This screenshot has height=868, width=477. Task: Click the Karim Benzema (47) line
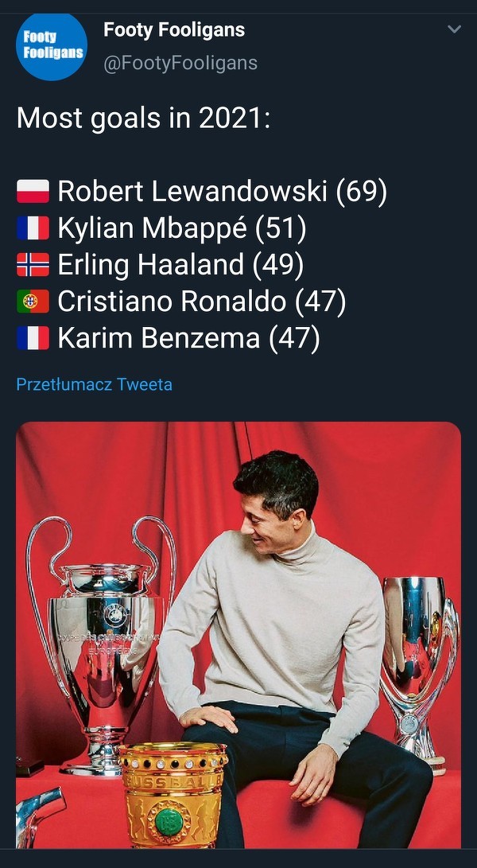(x=188, y=338)
